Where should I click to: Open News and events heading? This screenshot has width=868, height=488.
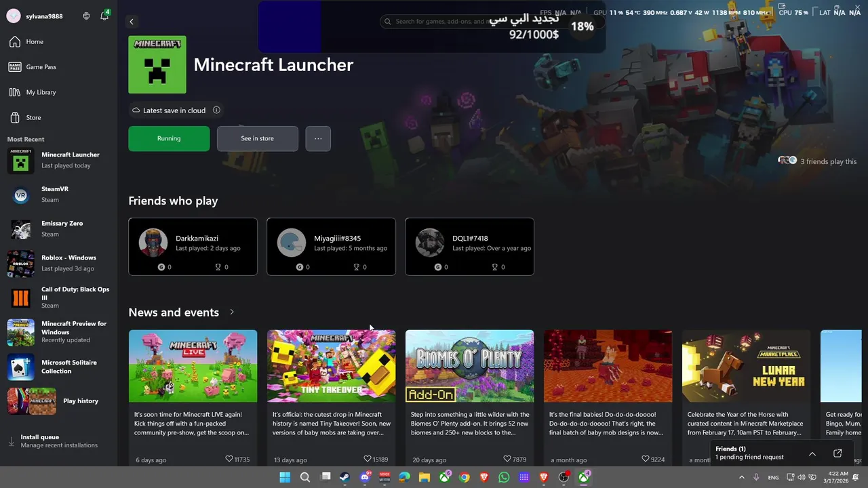coord(174,312)
